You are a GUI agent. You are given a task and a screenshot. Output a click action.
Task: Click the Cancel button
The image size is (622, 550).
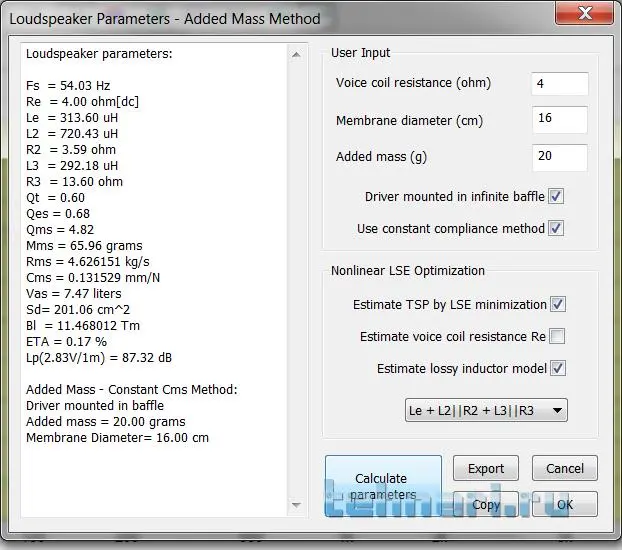pyautogui.click(x=565, y=468)
